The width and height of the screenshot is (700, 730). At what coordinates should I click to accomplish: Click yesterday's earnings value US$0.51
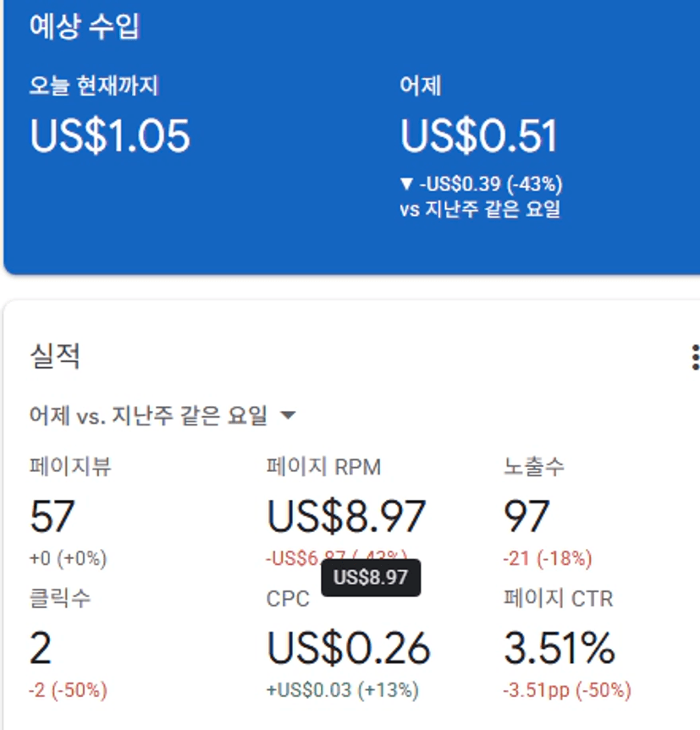[479, 135]
